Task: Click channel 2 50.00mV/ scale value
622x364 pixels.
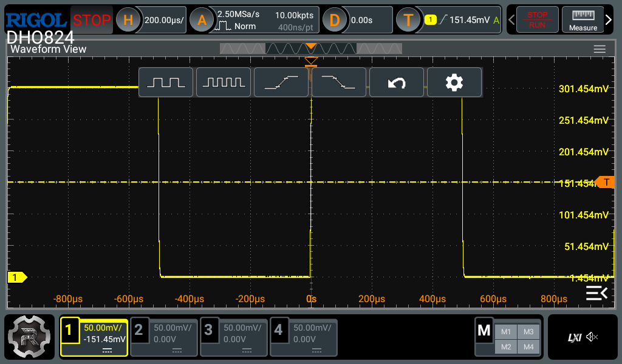Action: point(173,328)
